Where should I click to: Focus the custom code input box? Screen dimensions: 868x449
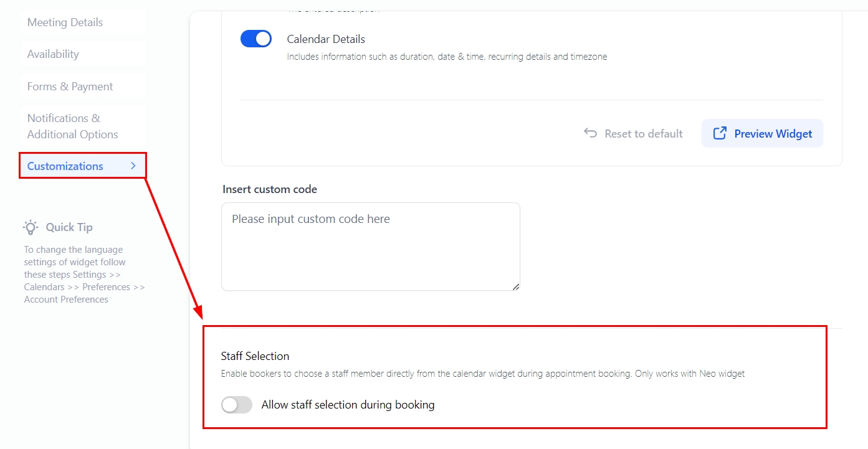[370, 247]
